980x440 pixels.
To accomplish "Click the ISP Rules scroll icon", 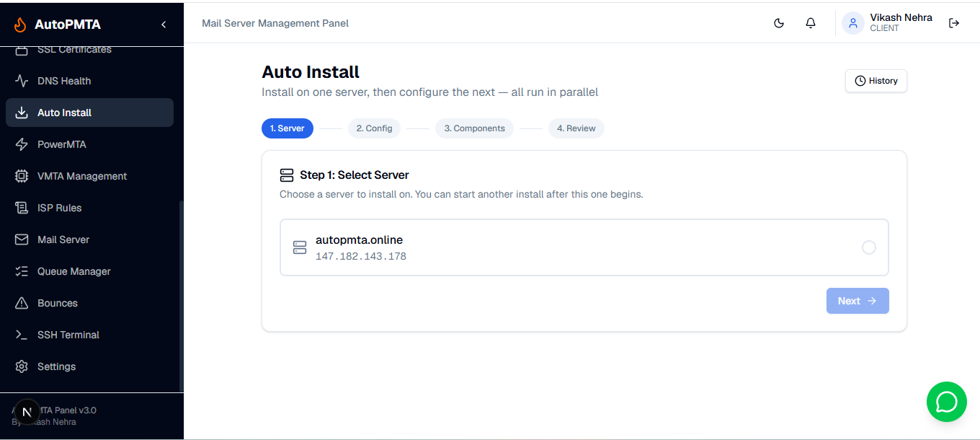I will click(x=22, y=208).
